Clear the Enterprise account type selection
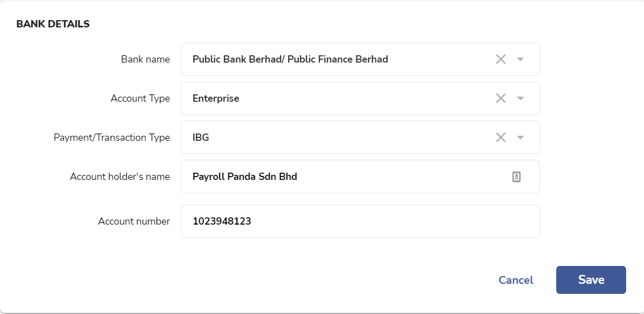The height and width of the screenshot is (314, 644). (x=501, y=98)
